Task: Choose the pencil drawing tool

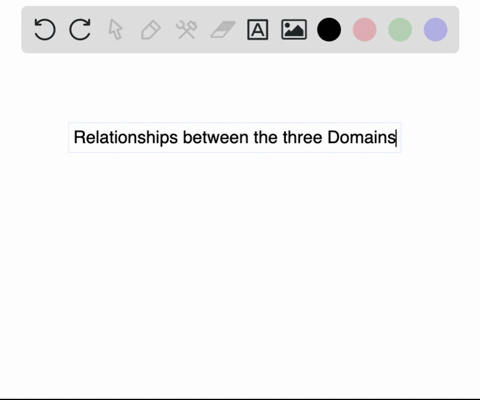Action: pos(151,30)
